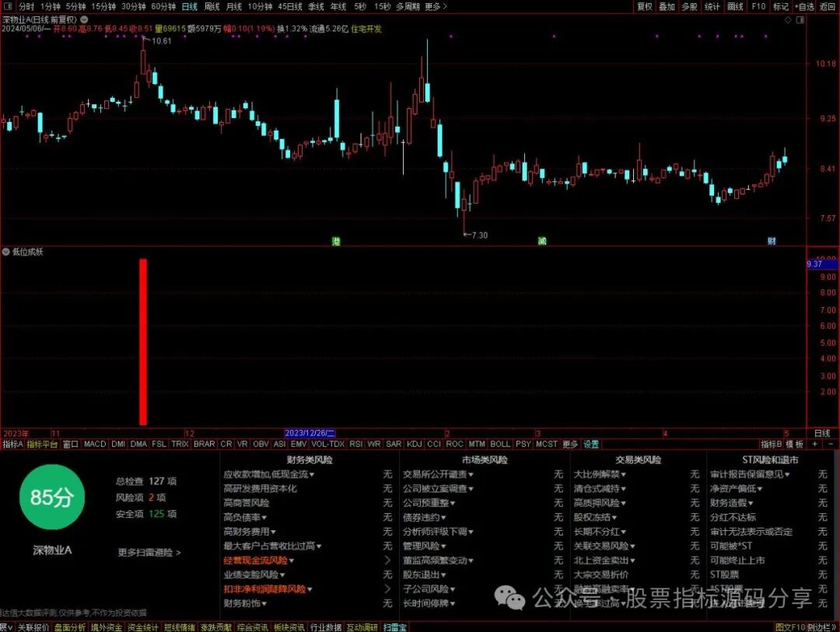Screen dimensions: 840x632
Task: Click the 窗口 indicator window button
Action: pos(70,444)
